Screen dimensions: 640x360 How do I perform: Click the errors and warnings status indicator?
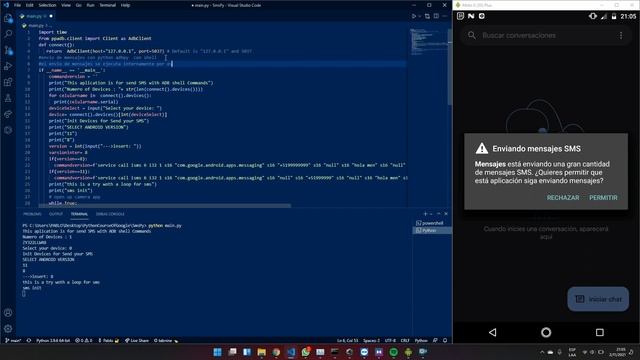pyautogui.click(x=84, y=340)
